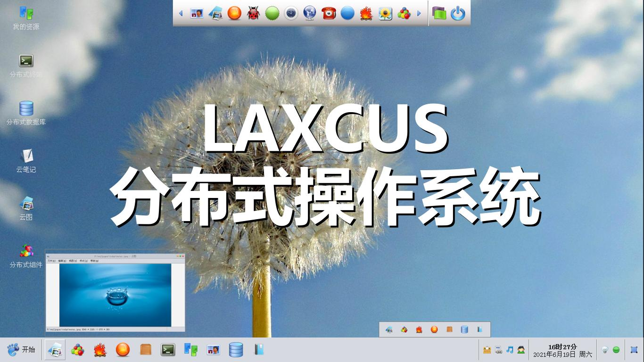Open the 云笔记 desktop icon
The height and width of the screenshot is (362, 644).
pos(26,161)
